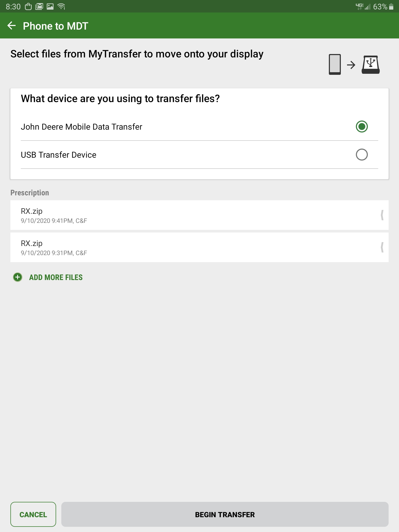399x532 pixels.
Task: Tap the BEGIN TRANSFER button
Action: tap(225, 514)
